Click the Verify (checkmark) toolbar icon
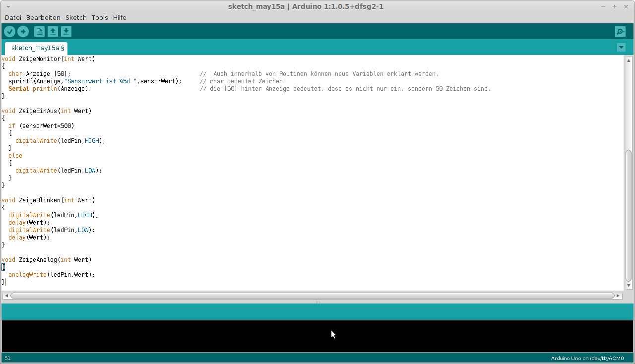Image resolution: width=635 pixels, height=364 pixels. click(x=9, y=32)
